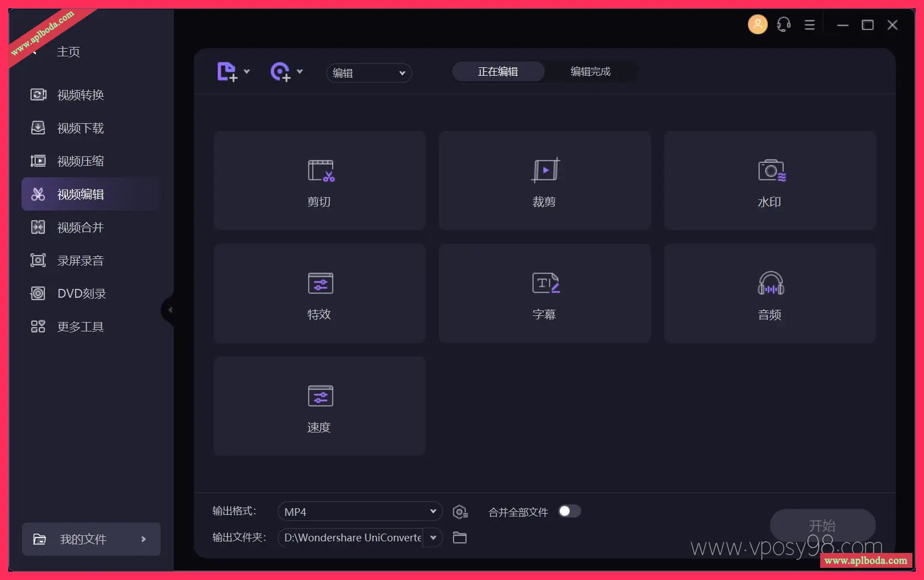
Task: Browse the output folder via folder icon
Action: [x=460, y=537]
